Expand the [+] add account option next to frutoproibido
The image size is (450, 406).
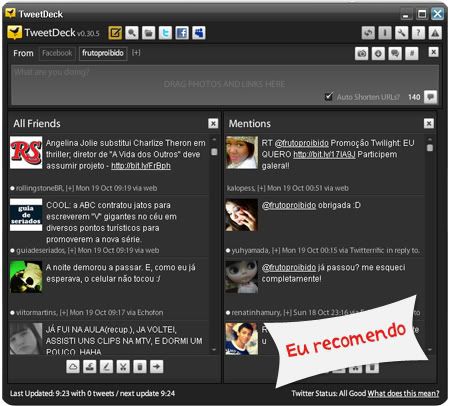(136, 53)
